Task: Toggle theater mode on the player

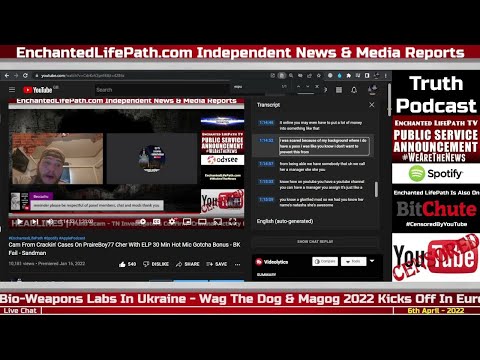Action: pyautogui.click(x=202, y=221)
